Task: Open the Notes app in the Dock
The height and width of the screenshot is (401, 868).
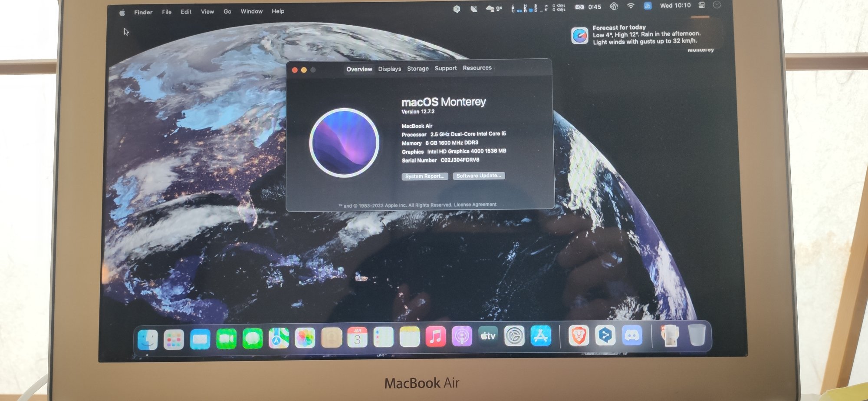Action: [409, 337]
